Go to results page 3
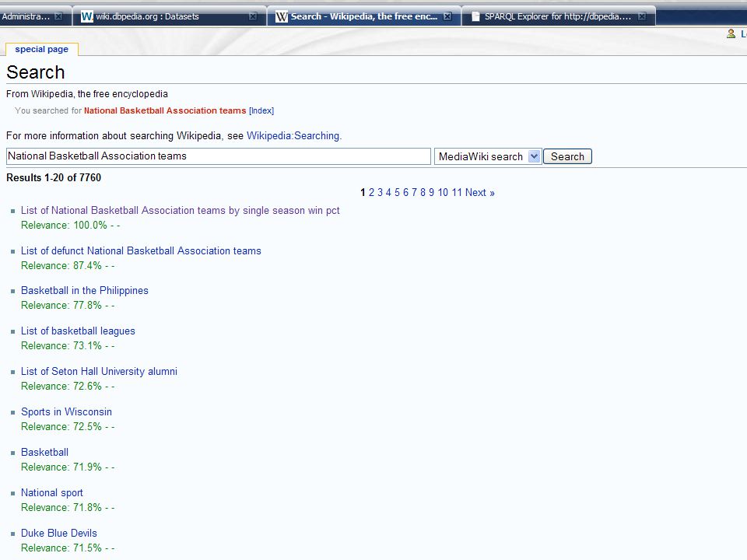This screenshot has height=560, width=747. [381, 192]
